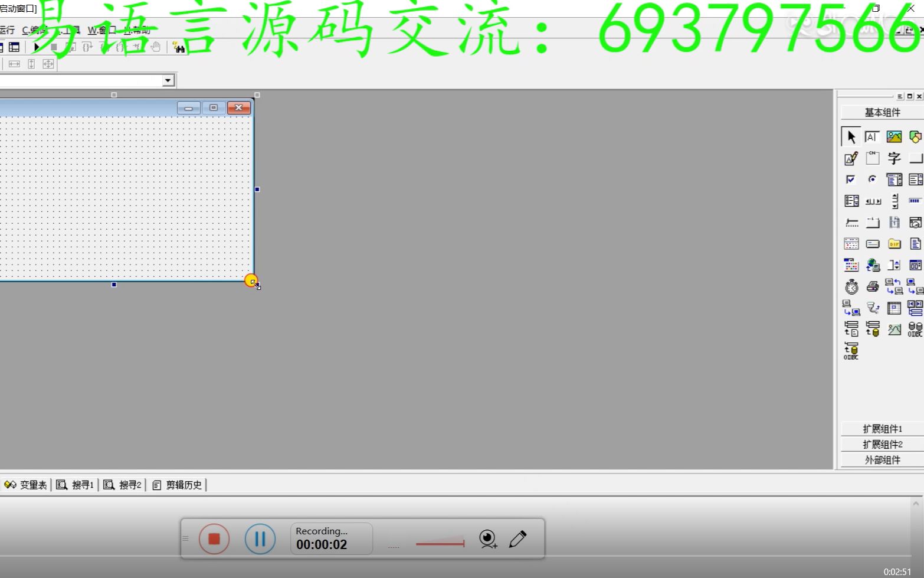Adjust the recorder volume slider
Viewport: 924px width, 578px height.
point(440,543)
